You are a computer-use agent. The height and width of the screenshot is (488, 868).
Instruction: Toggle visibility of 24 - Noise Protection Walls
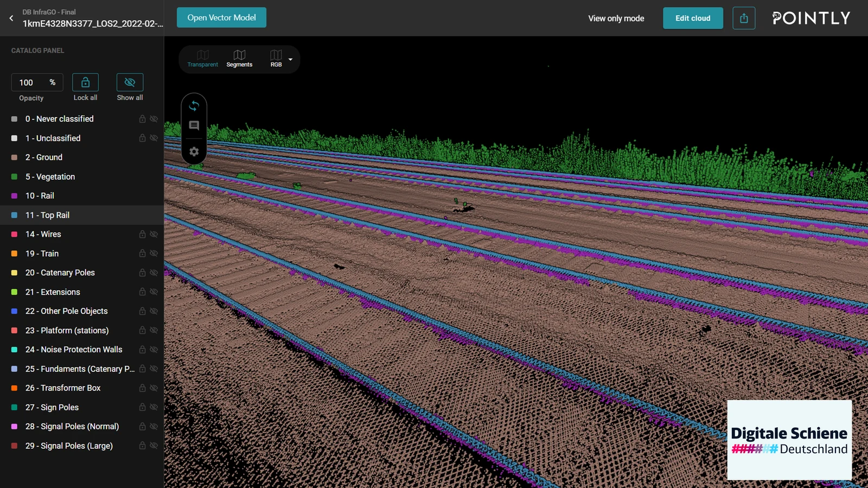coord(154,350)
